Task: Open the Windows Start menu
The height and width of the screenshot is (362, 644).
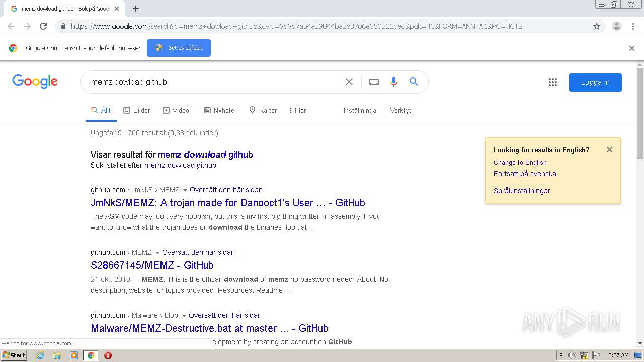Action: 14,355
